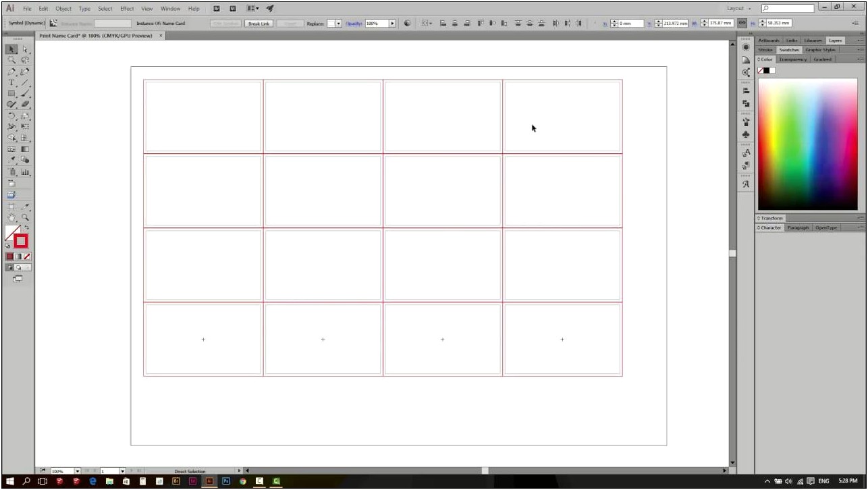The height and width of the screenshot is (490, 868).
Task: Switch to the Paragraph tab
Action: (798, 227)
